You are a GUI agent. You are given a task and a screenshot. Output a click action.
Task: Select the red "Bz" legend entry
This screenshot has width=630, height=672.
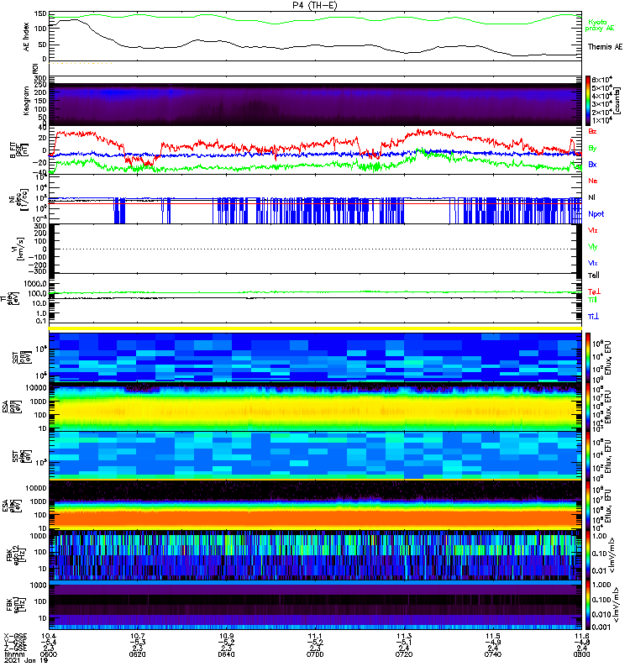[x=592, y=132]
